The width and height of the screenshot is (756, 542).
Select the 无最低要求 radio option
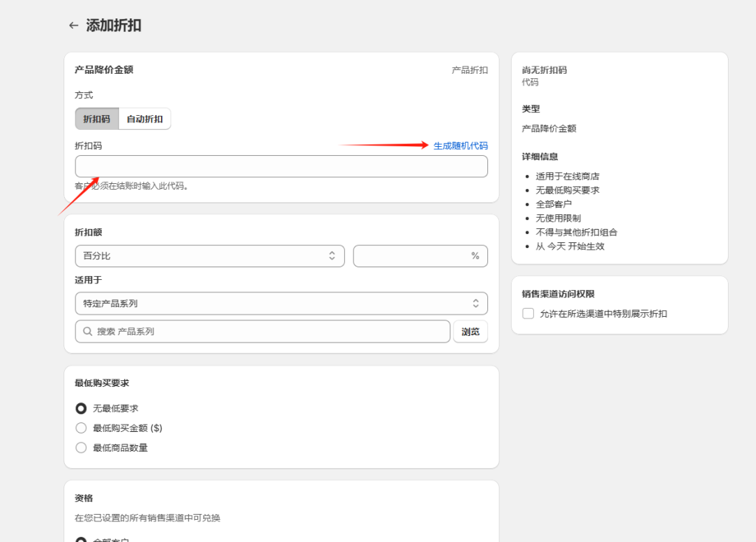tap(81, 408)
